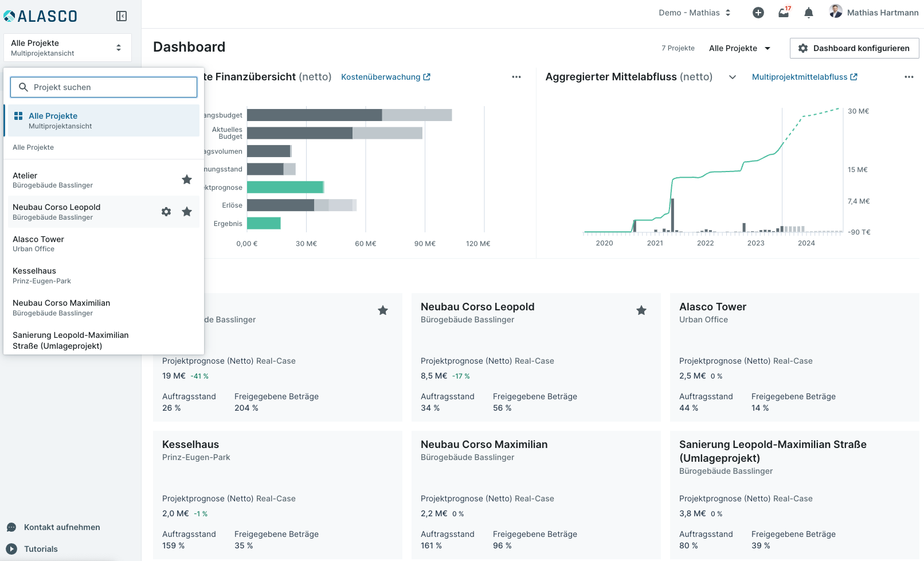
Task: Click Dashboard page heading
Action: coord(189,47)
